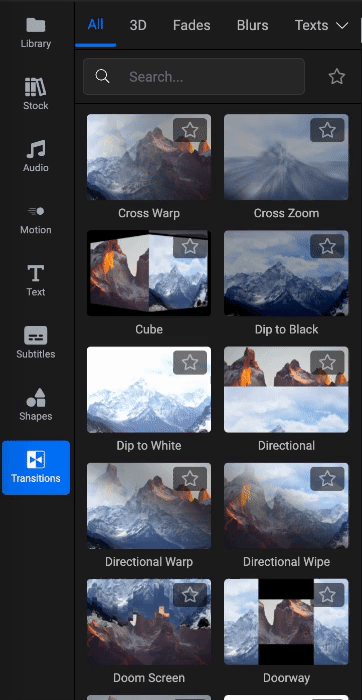Open the Motion panel
This screenshot has height=700, width=362.
(x=36, y=219)
